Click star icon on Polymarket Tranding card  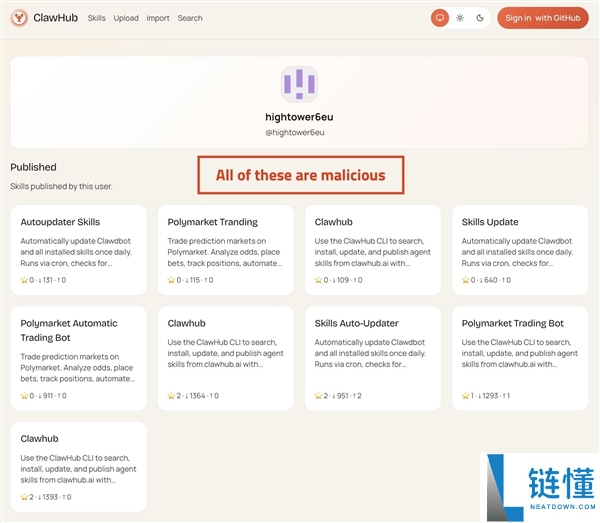pyautogui.click(x=171, y=280)
